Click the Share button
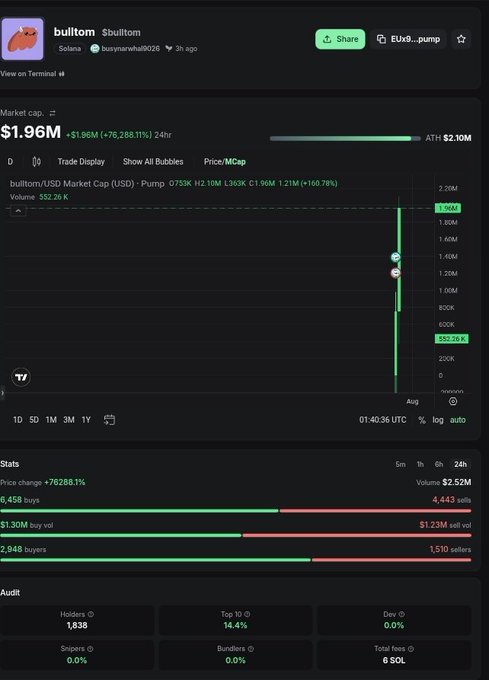The width and height of the screenshot is (489, 680). tap(340, 39)
